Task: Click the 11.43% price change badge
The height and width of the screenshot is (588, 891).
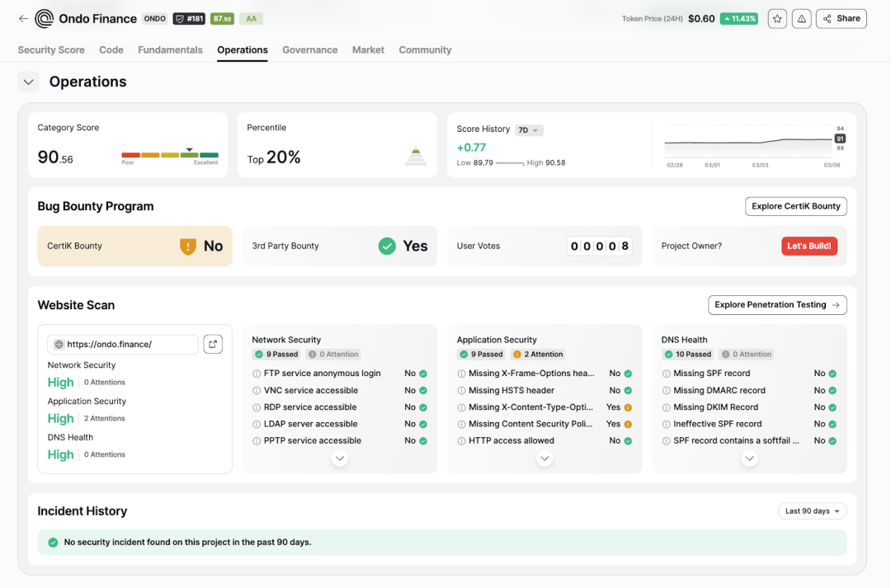Action: coord(738,19)
